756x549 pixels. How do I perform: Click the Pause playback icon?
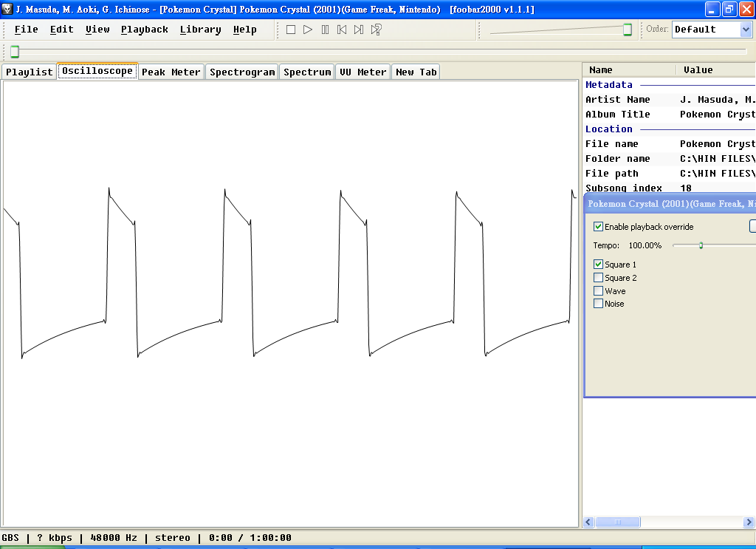[x=325, y=30]
